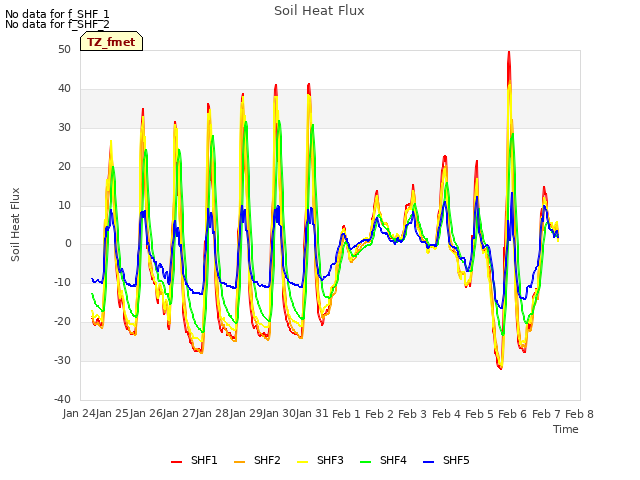
Task: Click the SHF3 yellow legend swatch
Action: [302, 462]
